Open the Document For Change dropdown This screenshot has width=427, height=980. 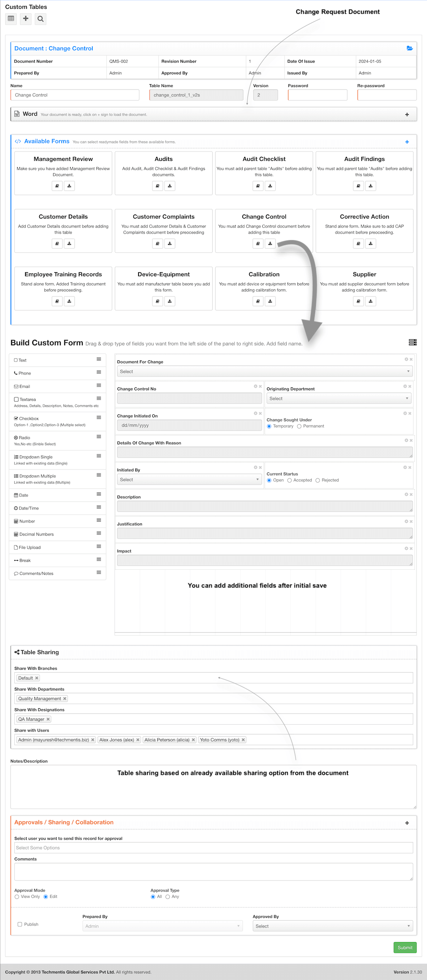264,372
